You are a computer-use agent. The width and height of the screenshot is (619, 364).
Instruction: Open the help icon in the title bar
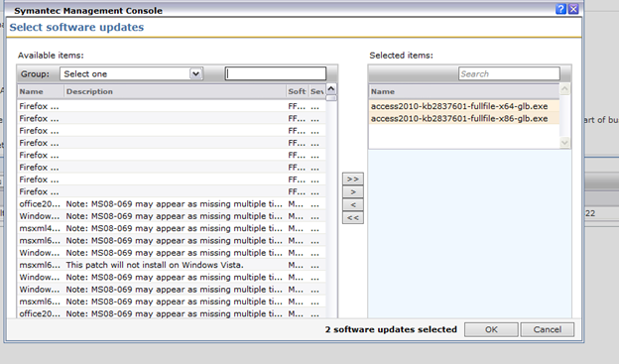pos(560,9)
